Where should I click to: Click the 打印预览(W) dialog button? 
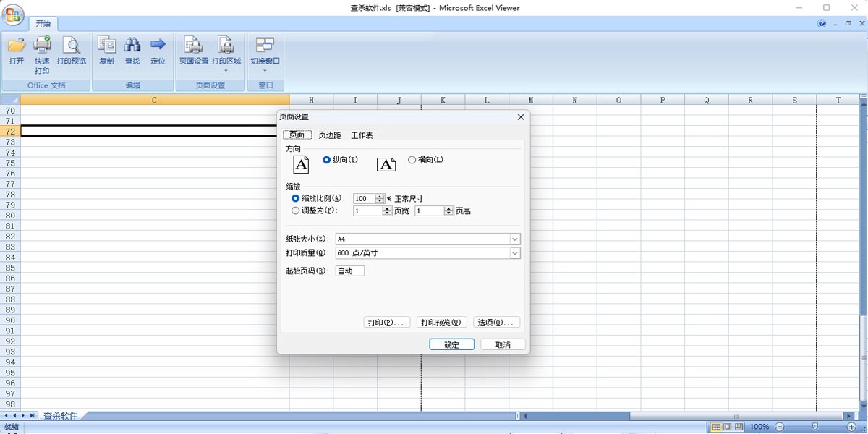(441, 323)
